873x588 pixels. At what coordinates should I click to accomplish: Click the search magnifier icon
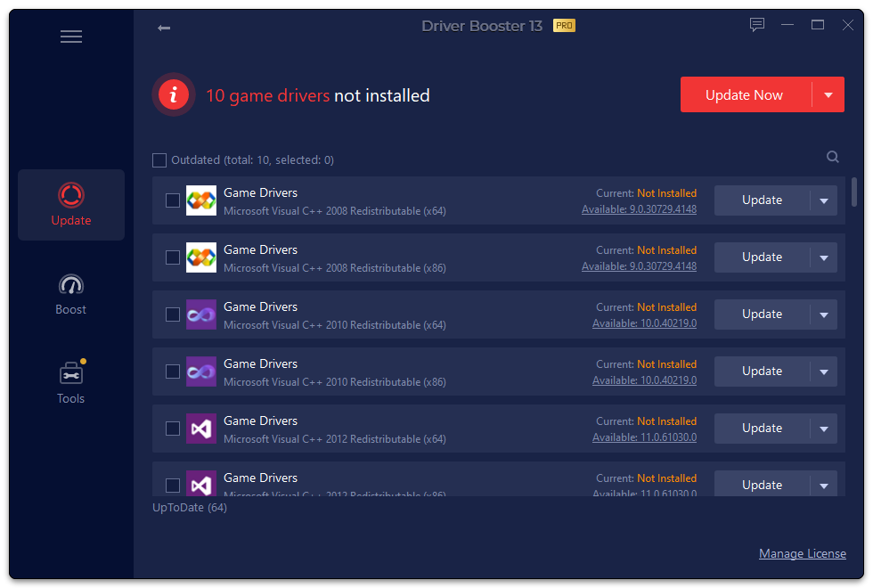point(832,157)
